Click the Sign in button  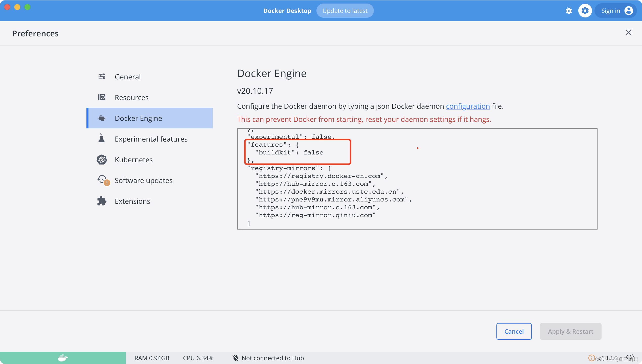pos(615,11)
